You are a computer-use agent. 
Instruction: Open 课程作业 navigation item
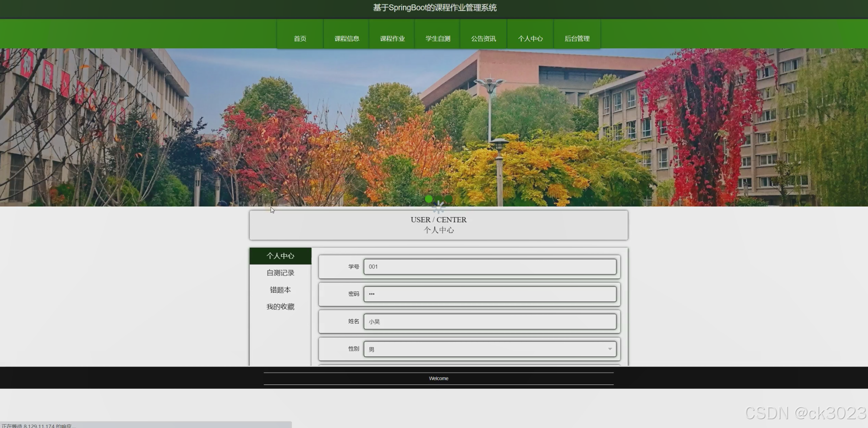(392, 38)
